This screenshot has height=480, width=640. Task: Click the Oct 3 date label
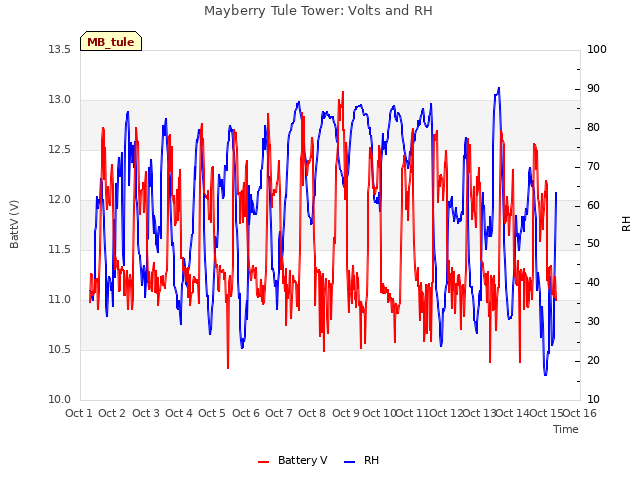146,413
